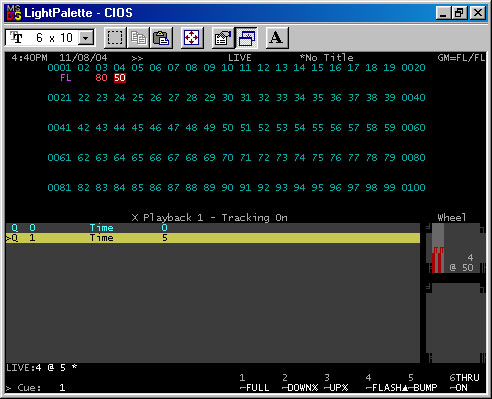
Task: Click the FLASH softkey label
Action: 384,388
